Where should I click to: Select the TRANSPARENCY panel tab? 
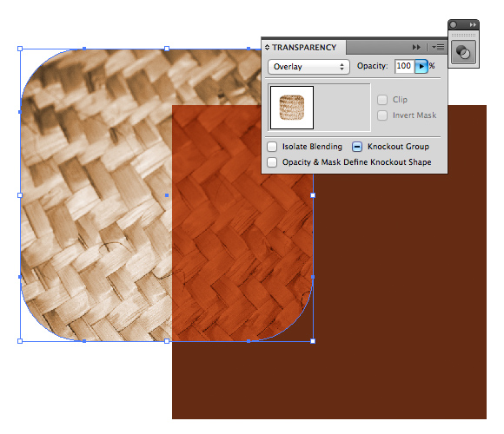click(x=304, y=48)
